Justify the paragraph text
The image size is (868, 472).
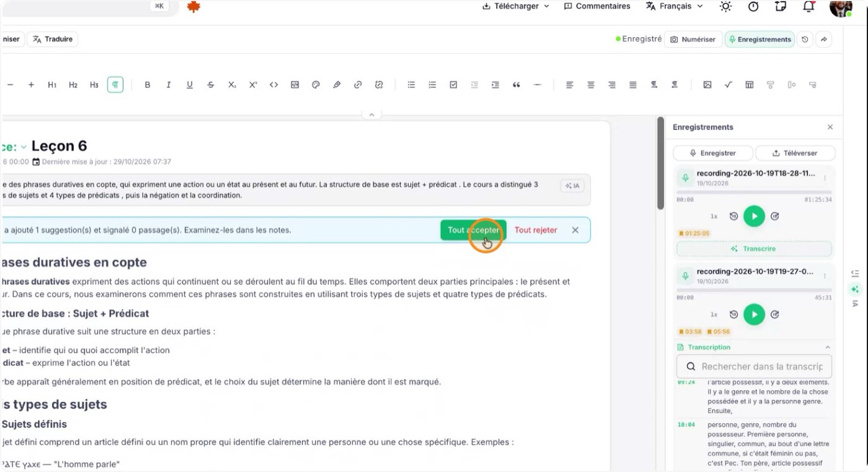click(633, 85)
